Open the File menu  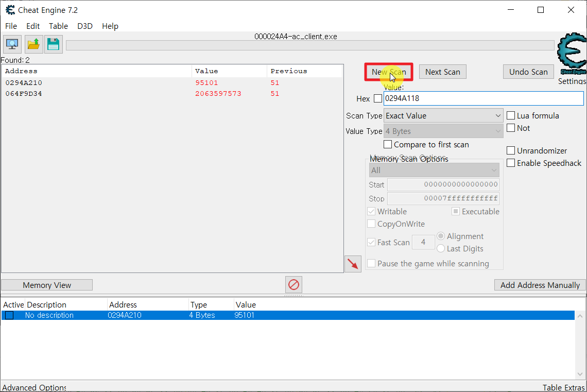pyautogui.click(x=11, y=26)
